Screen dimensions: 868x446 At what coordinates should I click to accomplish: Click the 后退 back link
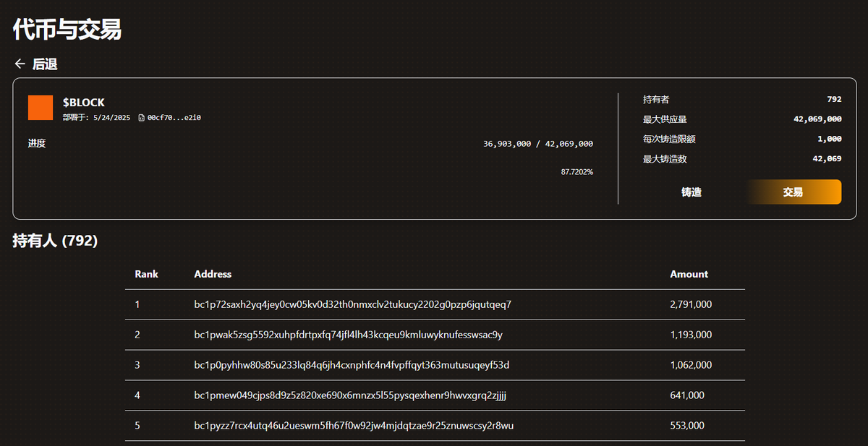point(45,64)
